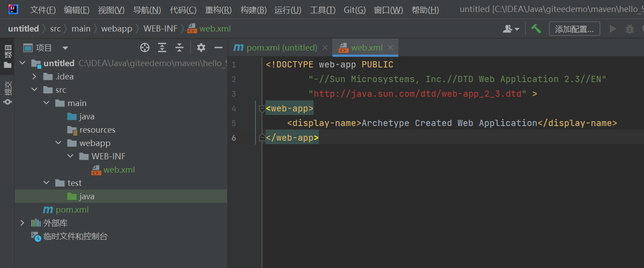Open the 重构(R) menu
The height and width of the screenshot is (268, 644).
218,10
